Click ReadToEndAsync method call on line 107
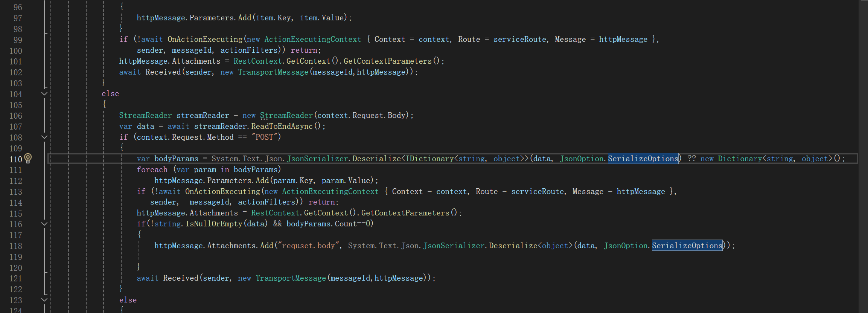Image resolution: width=868 pixels, height=313 pixels. point(282,127)
